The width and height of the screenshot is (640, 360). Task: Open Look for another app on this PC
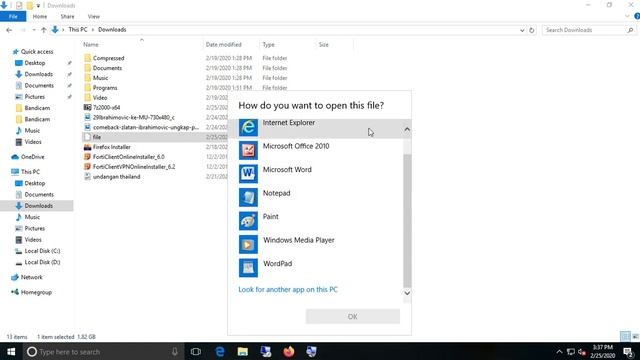(288, 289)
